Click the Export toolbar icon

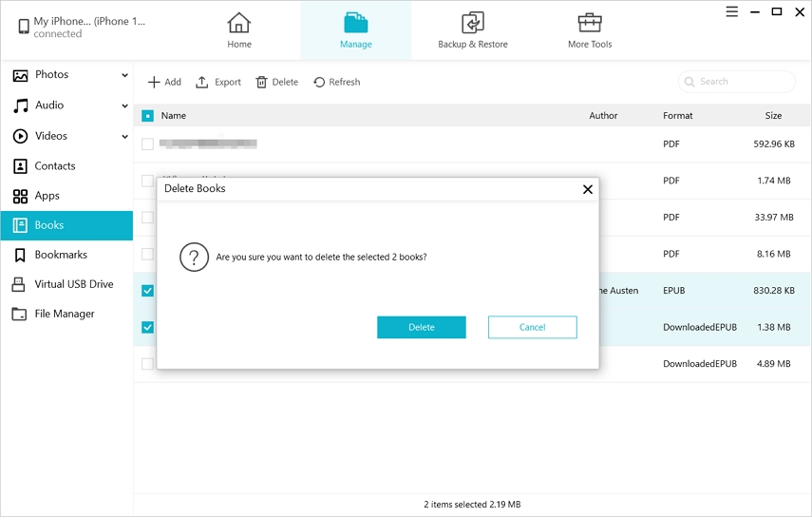click(x=202, y=83)
